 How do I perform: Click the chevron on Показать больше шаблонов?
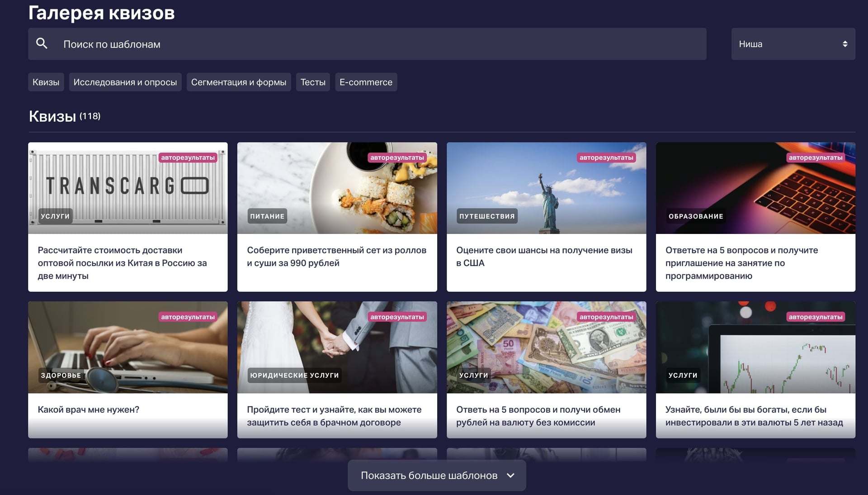510,475
